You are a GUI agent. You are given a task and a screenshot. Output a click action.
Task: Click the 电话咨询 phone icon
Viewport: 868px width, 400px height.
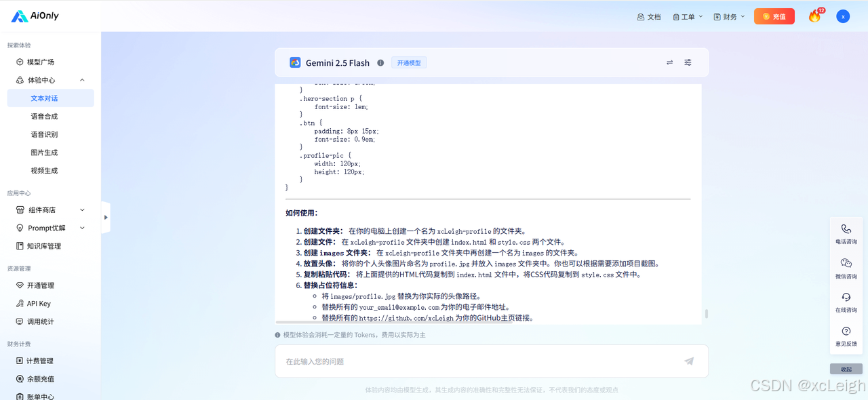coord(846,231)
